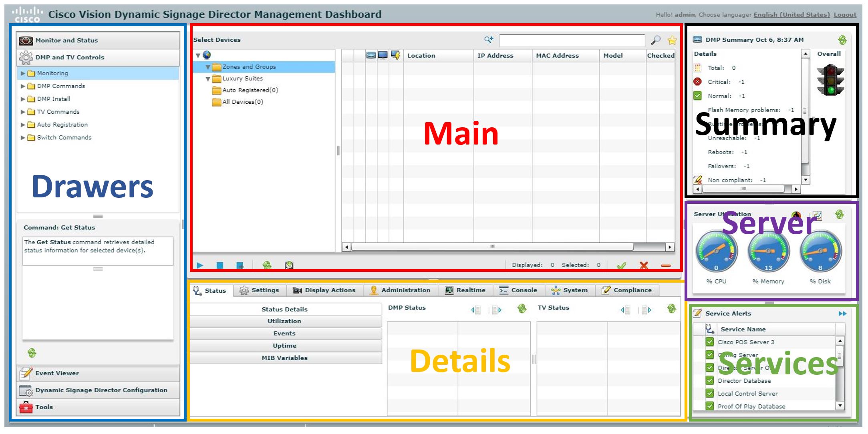This screenshot has height=434, width=868.
Task: Click the red X deselect icon
Action: pos(644,265)
